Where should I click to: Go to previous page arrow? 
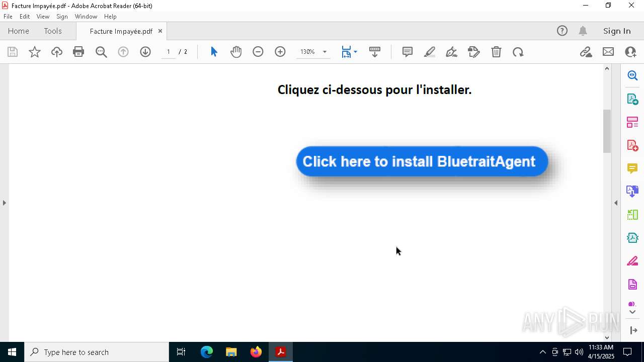coord(123,52)
